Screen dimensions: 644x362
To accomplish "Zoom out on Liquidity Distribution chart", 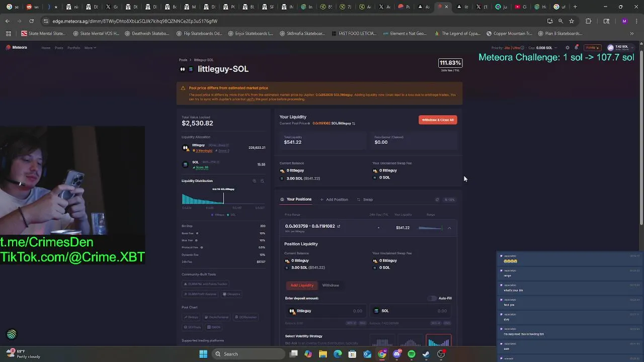I will click(262, 181).
